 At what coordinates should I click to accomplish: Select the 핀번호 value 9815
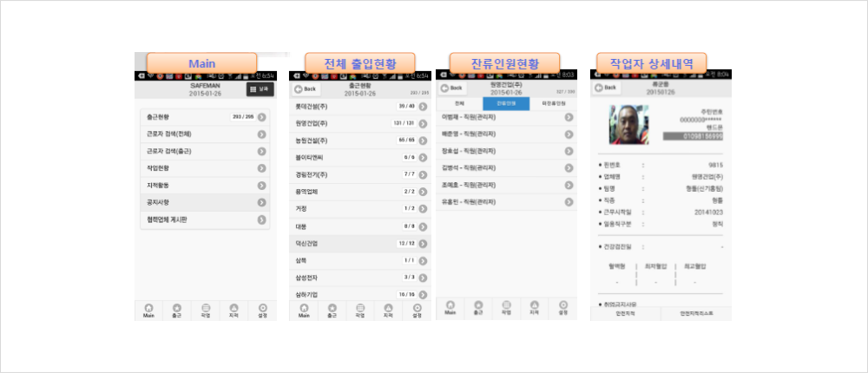[x=715, y=165]
